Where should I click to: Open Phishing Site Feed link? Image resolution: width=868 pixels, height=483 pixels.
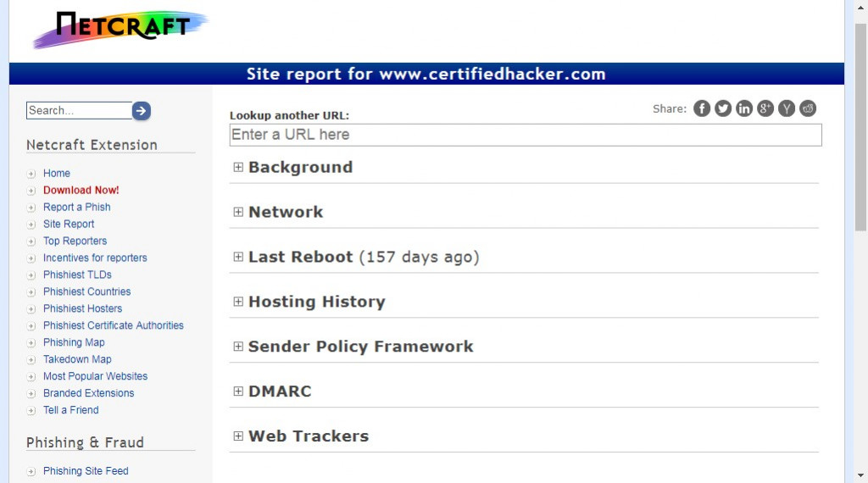86,471
